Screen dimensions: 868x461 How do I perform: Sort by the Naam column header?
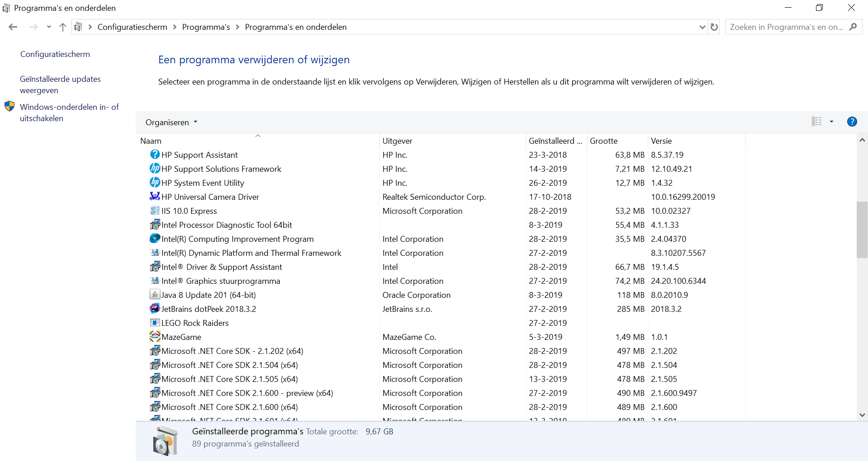257,141
